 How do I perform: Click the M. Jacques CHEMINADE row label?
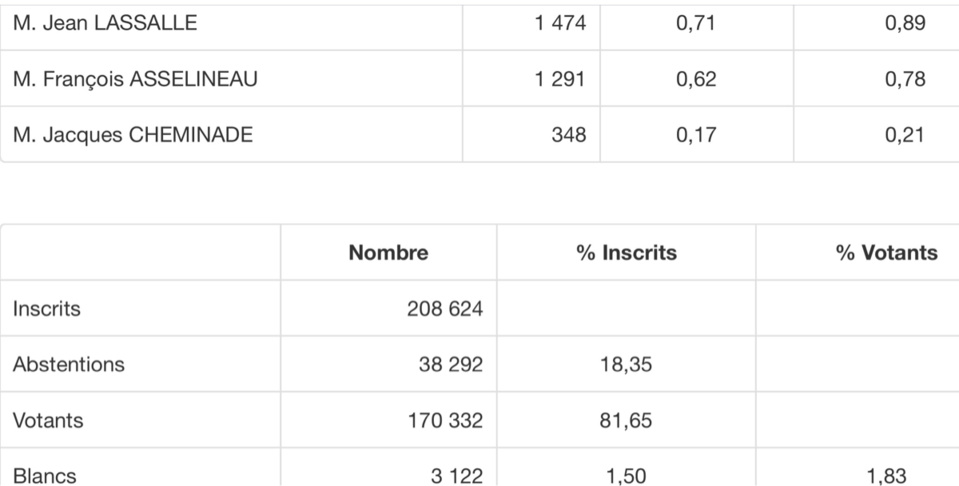click(x=132, y=135)
